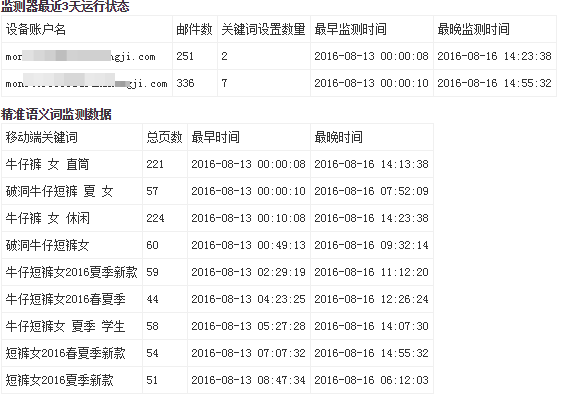Click total pages value 54
568x403 pixels.
tap(152, 353)
